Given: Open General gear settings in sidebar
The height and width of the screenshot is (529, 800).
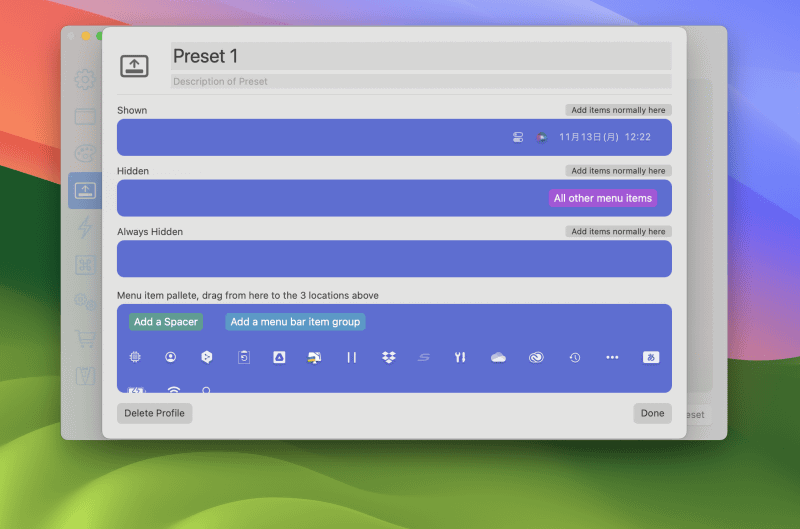Looking at the screenshot, I should coord(85,80).
